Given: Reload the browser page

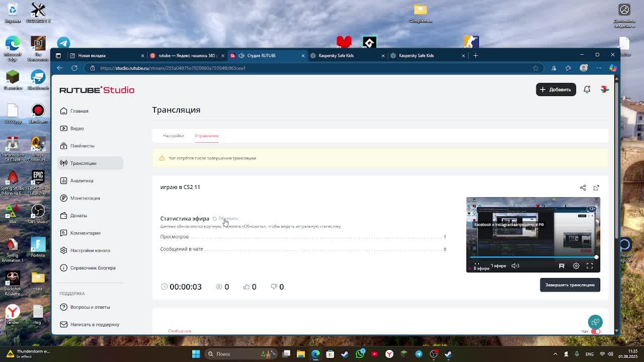Looking at the screenshot, I should 74,68.
